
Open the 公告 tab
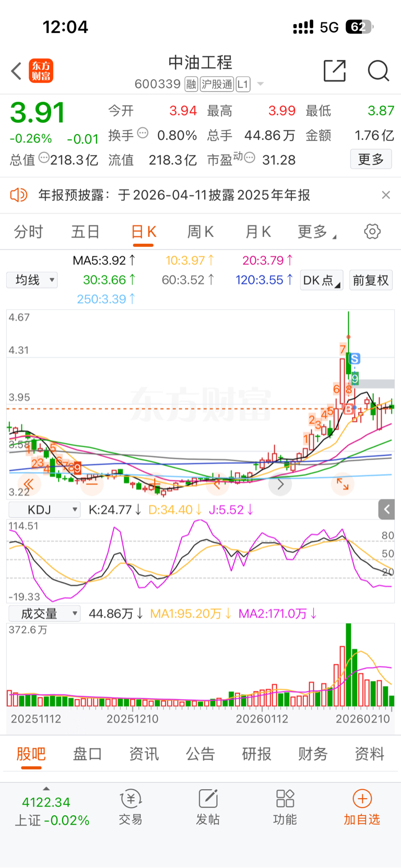pos(200,754)
